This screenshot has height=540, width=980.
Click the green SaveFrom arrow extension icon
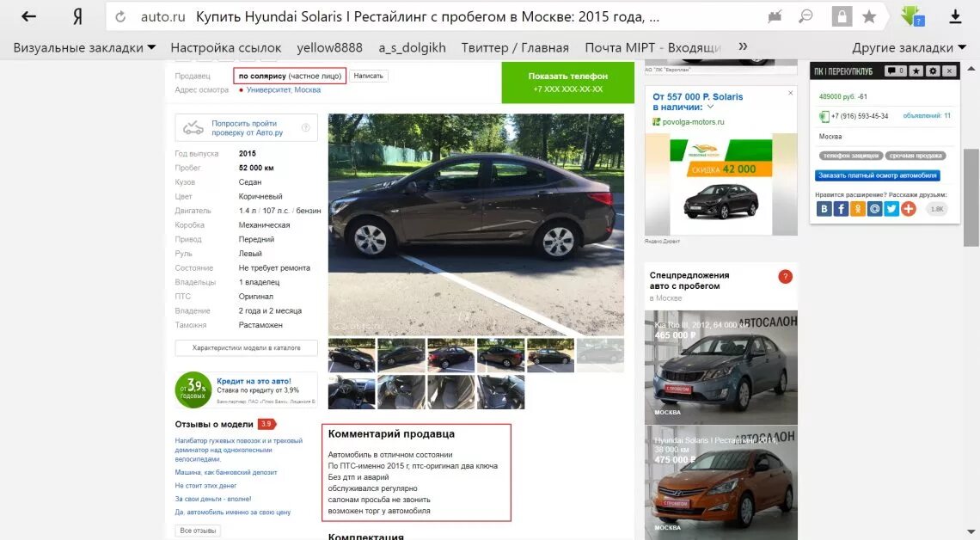[x=909, y=15]
